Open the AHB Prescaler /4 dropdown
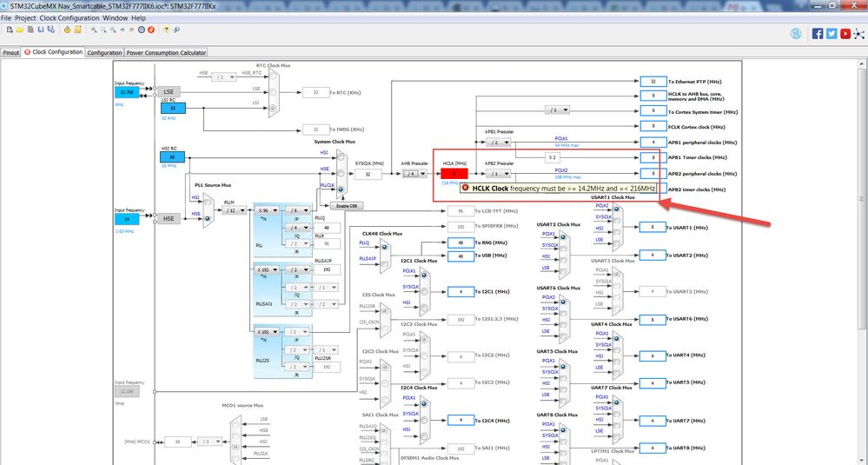Image resolution: width=868 pixels, height=465 pixels. pyautogui.click(x=414, y=174)
